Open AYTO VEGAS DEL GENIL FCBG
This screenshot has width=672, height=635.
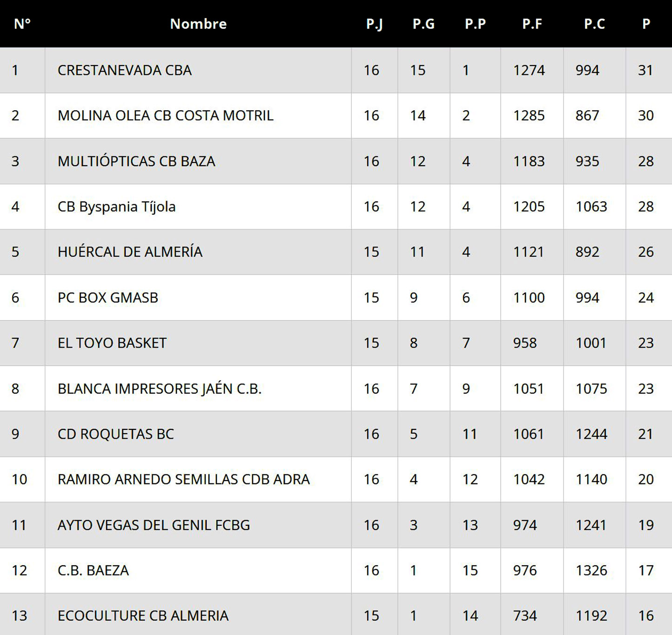(154, 525)
